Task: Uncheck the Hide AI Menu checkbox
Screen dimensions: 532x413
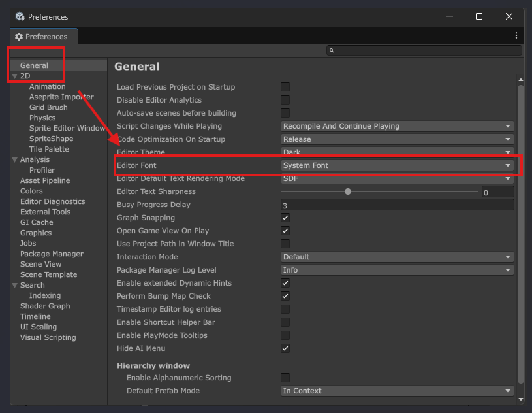Action: pos(285,348)
